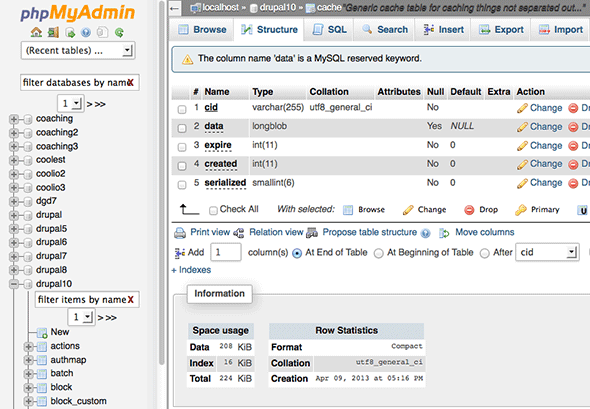Click the key icon for Primary
The width and height of the screenshot is (590, 409).
pyautogui.click(x=520, y=210)
